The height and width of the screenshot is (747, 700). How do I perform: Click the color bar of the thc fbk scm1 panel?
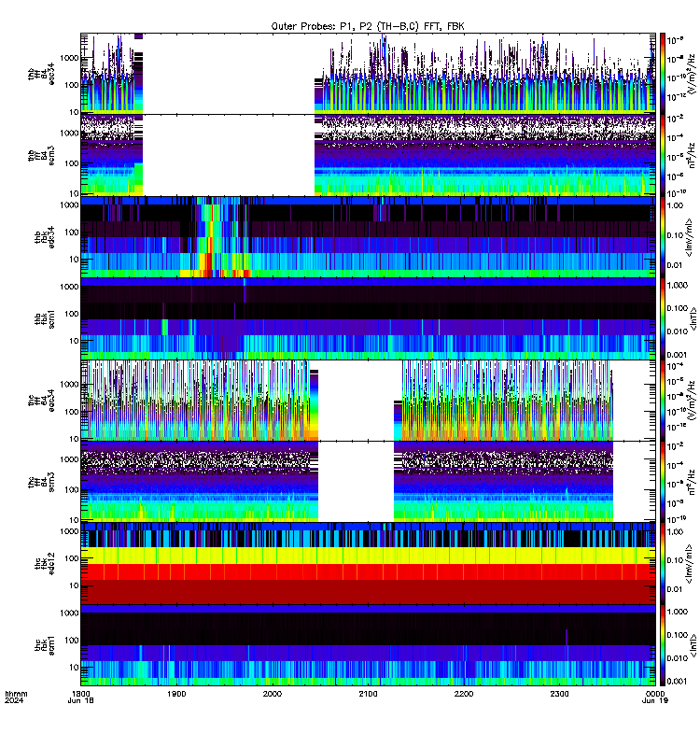(x=662, y=645)
